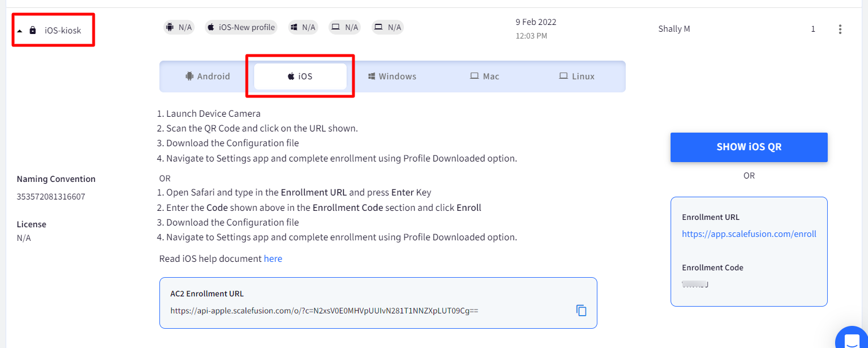Click the Mac N/A profile chip

pos(345,27)
